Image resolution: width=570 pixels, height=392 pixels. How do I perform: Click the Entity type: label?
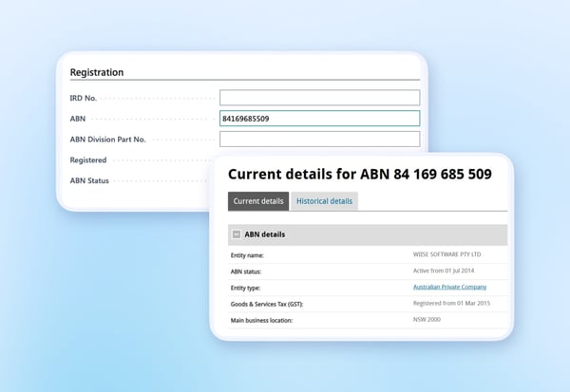pos(245,289)
